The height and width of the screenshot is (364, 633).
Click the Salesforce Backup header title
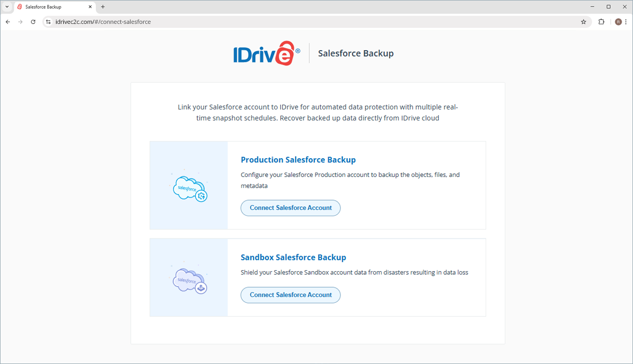pyautogui.click(x=356, y=53)
